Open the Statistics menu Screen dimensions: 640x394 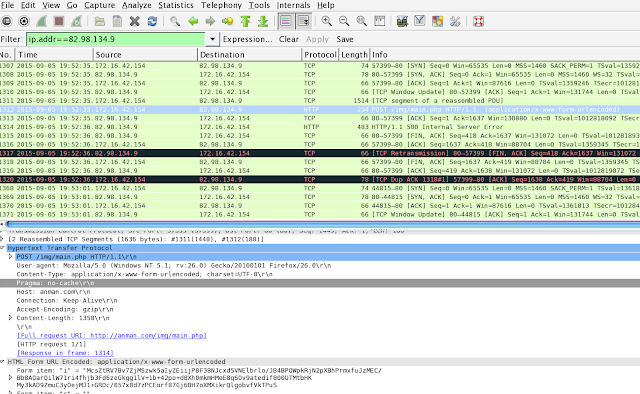coord(176,5)
